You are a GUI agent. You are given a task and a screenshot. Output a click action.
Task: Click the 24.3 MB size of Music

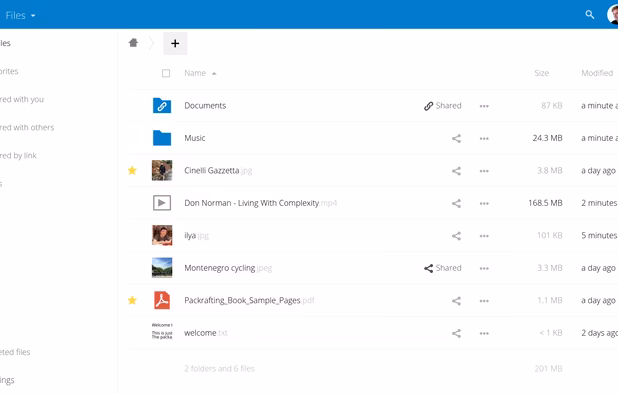point(547,138)
